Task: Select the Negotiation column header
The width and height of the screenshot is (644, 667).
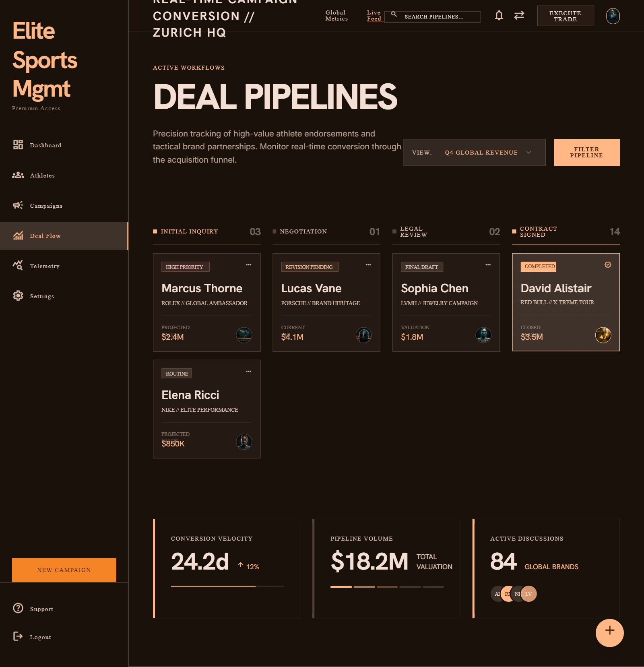Action: pyautogui.click(x=326, y=232)
